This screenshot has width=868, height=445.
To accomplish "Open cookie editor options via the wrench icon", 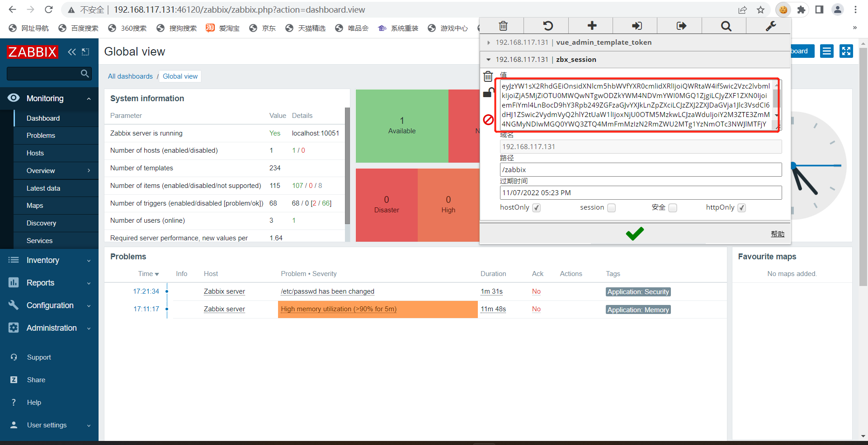I will pyautogui.click(x=770, y=26).
